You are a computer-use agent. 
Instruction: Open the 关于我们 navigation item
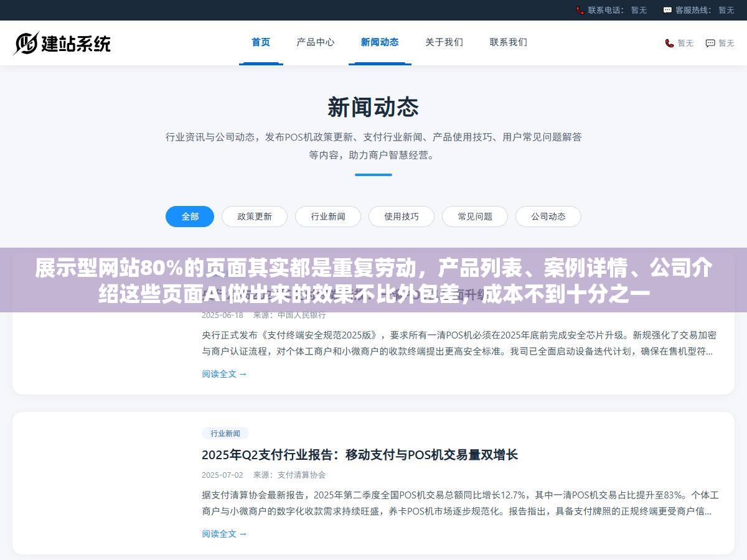444,42
